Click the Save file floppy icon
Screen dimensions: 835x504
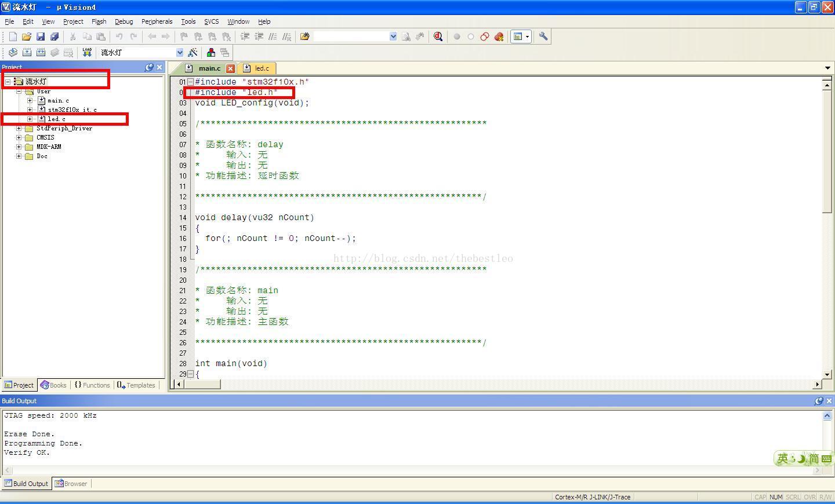click(x=41, y=36)
